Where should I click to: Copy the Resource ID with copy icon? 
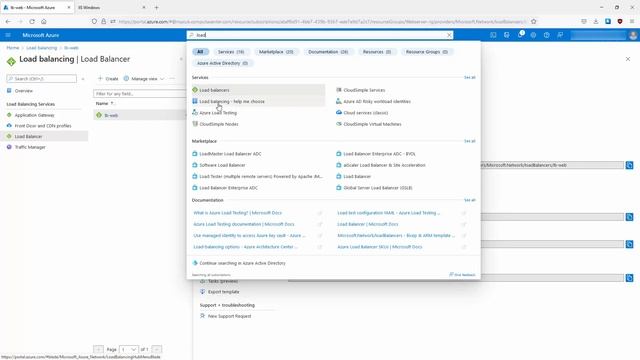coord(629,165)
